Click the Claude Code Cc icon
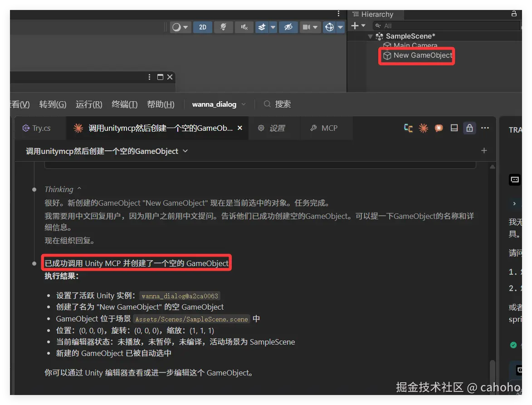Viewport: 532px width, 405px height. pyautogui.click(x=407, y=128)
